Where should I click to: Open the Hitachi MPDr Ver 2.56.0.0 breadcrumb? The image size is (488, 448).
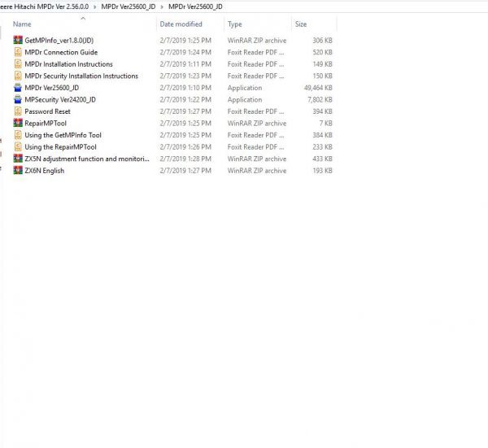(45, 7)
